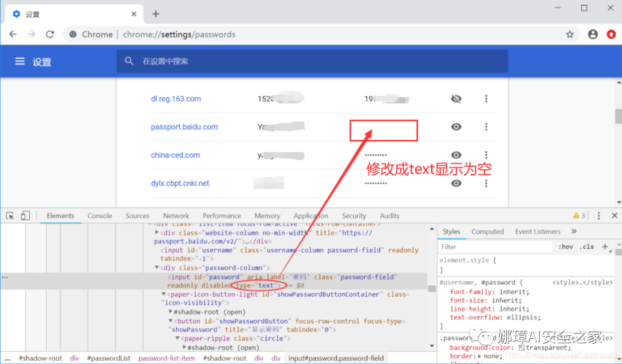
Task: Open a new browser tab
Action: pos(155,14)
